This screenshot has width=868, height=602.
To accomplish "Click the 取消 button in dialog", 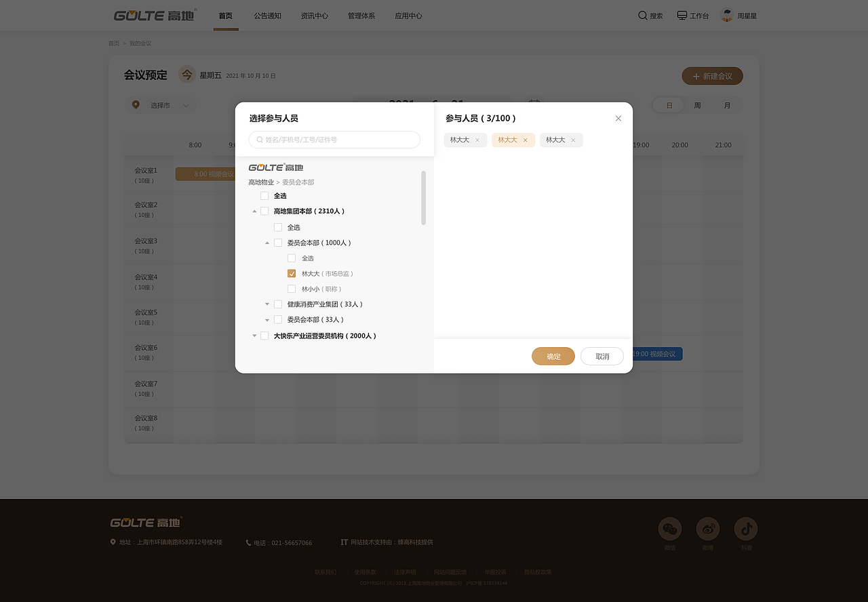I will coord(602,356).
